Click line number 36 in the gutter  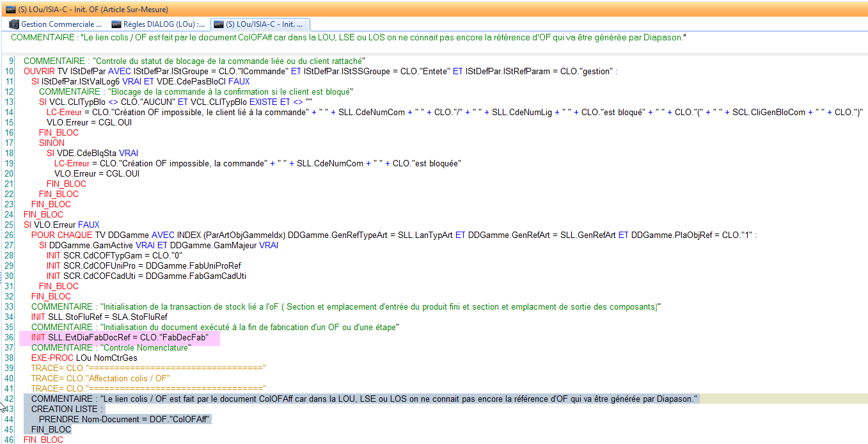pos(11,337)
